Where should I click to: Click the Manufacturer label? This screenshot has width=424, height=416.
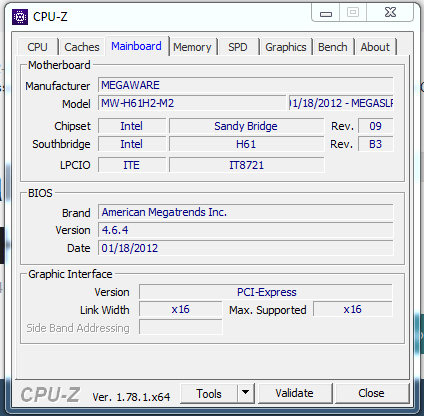point(58,86)
